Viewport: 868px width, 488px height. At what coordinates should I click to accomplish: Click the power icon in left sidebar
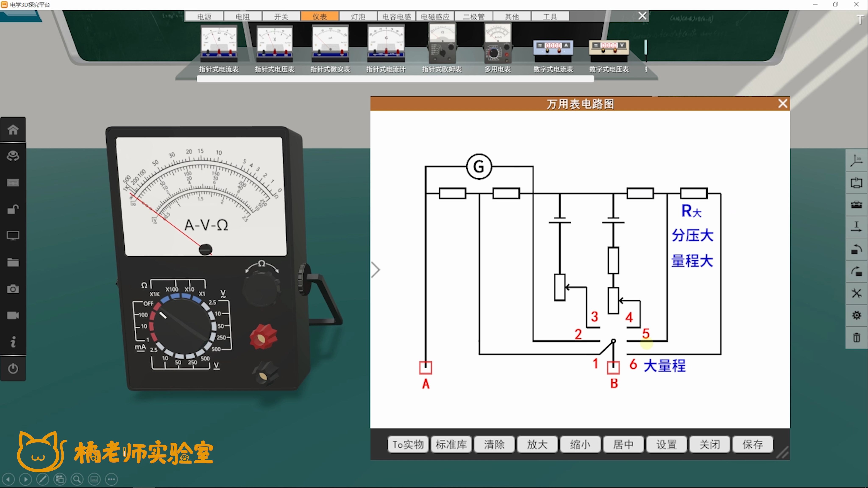point(13,369)
